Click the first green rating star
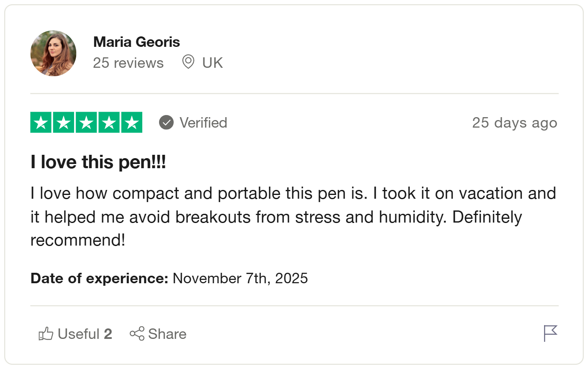 click(41, 123)
